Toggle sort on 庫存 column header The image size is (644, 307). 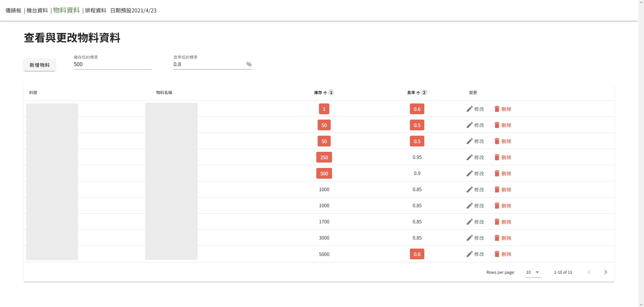(x=318, y=93)
